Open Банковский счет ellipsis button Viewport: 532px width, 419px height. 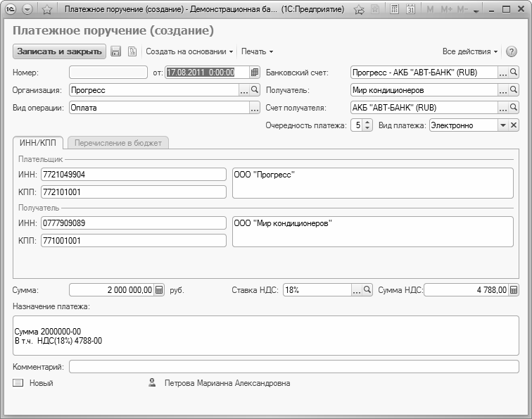tap(503, 72)
